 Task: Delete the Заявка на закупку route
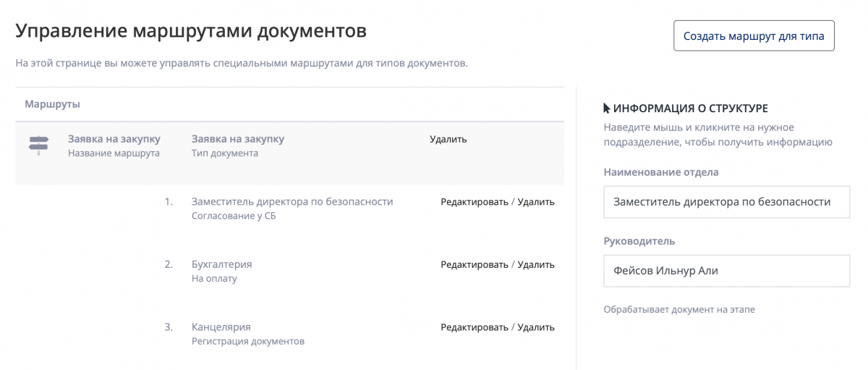pyautogui.click(x=448, y=139)
